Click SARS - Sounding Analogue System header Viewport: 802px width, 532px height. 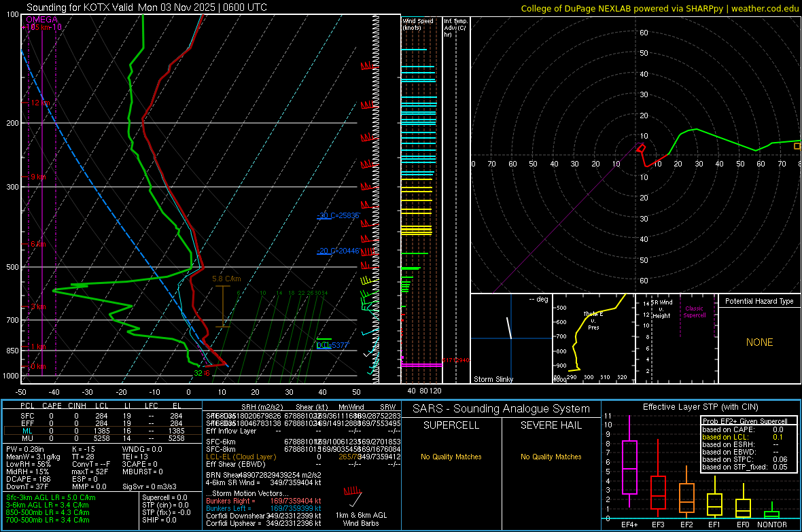tap(502, 409)
